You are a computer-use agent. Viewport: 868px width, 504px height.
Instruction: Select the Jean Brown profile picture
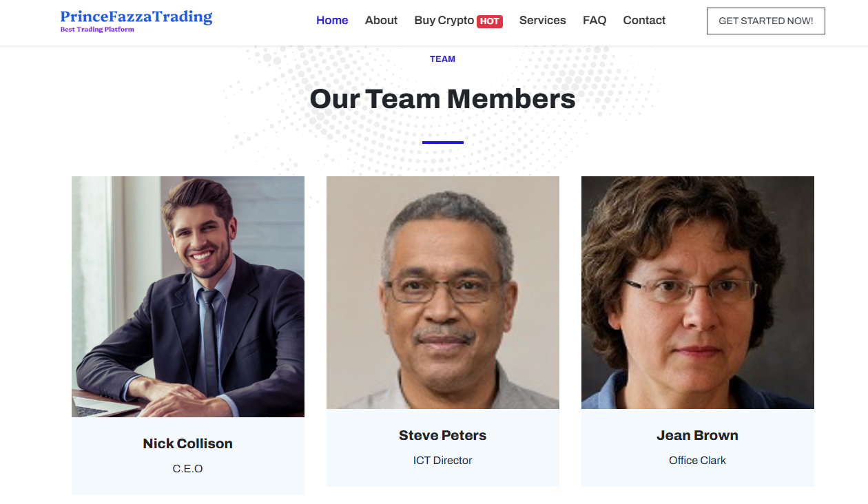698,292
